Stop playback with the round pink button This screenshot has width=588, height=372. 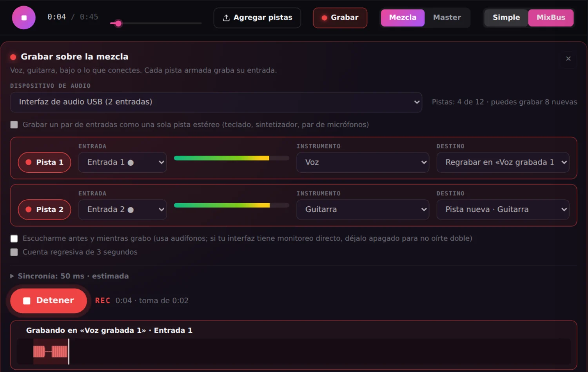24,18
